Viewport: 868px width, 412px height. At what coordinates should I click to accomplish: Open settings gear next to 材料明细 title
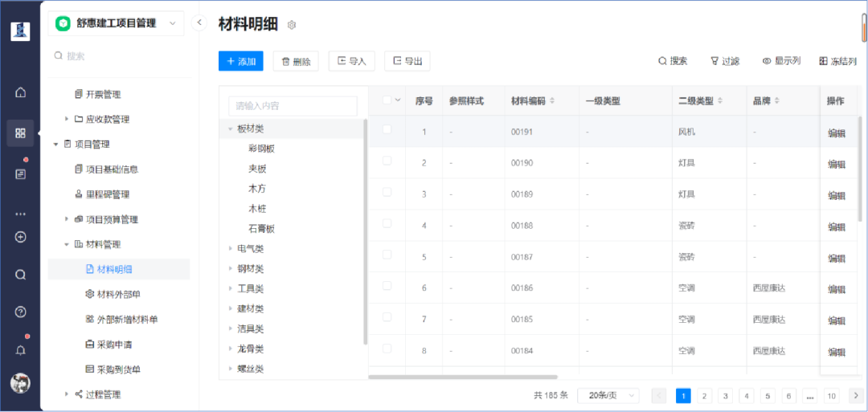click(x=293, y=25)
